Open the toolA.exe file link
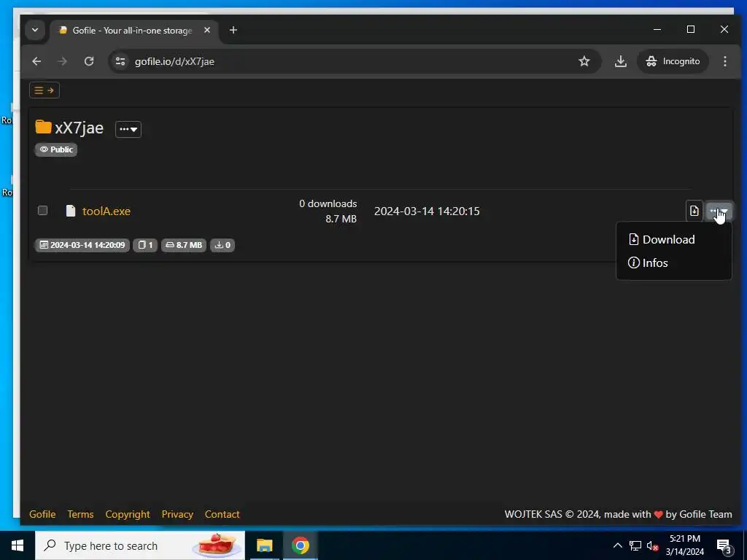Viewport: 747px width, 560px height. click(107, 211)
